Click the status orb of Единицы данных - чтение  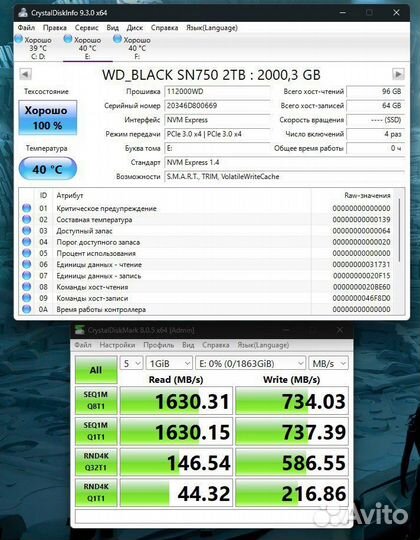pos(27,264)
